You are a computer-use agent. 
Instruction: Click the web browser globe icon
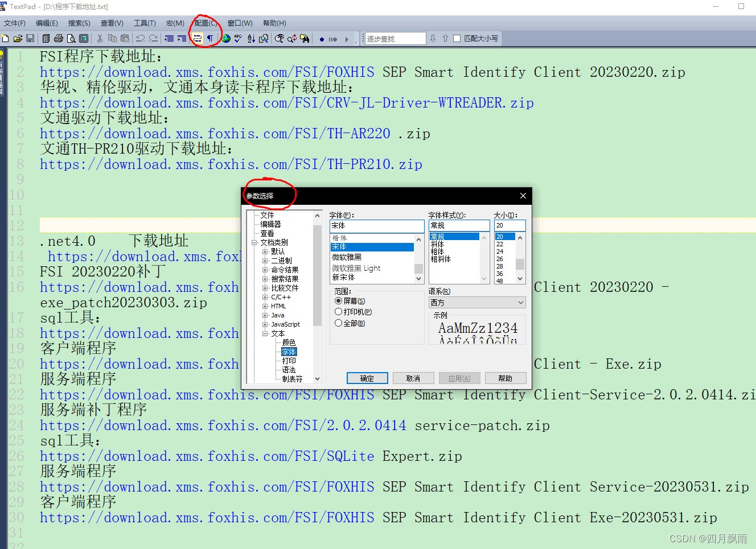coord(226,39)
